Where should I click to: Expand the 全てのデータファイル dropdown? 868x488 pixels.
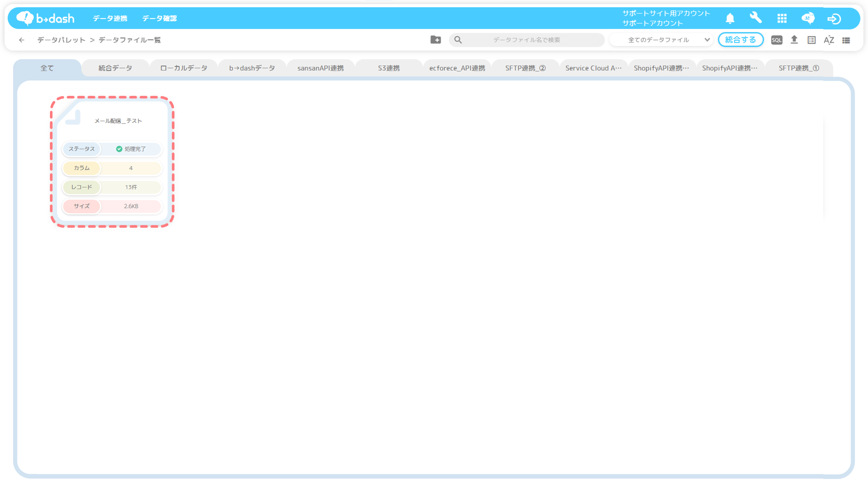click(661, 40)
